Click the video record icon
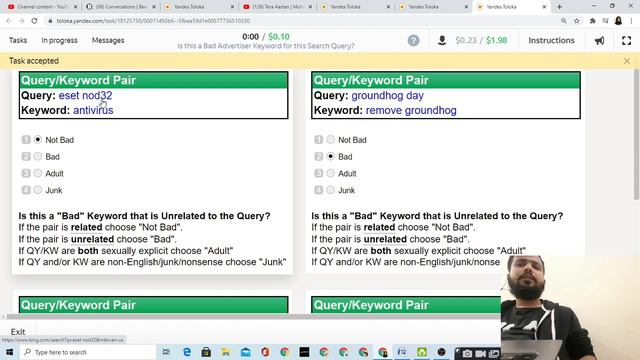This screenshot has width=640, height=360. [x=480, y=353]
